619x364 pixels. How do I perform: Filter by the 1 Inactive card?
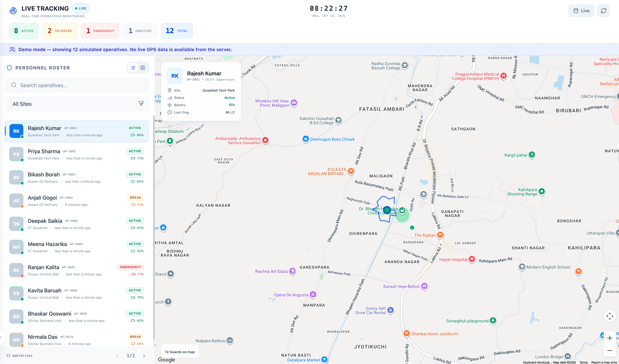(140, 31)
